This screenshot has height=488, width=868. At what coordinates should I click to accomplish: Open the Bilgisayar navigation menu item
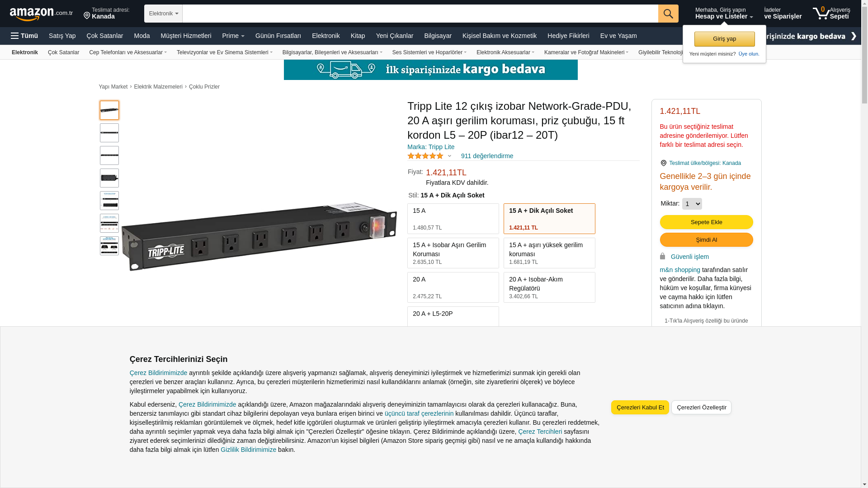click(438, 36)
